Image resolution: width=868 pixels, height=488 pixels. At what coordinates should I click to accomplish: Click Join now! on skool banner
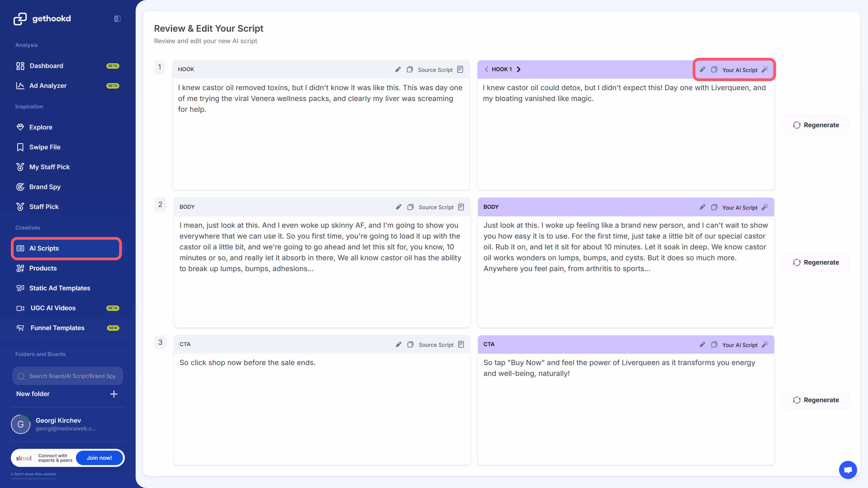click(99, 458)
